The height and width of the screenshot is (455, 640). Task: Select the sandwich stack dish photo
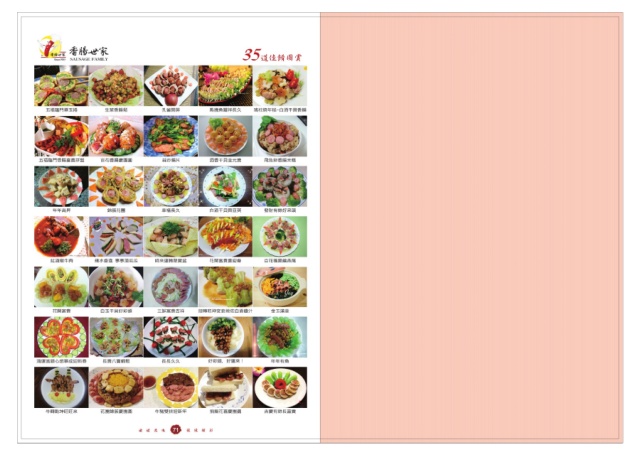tap(225, 387)
